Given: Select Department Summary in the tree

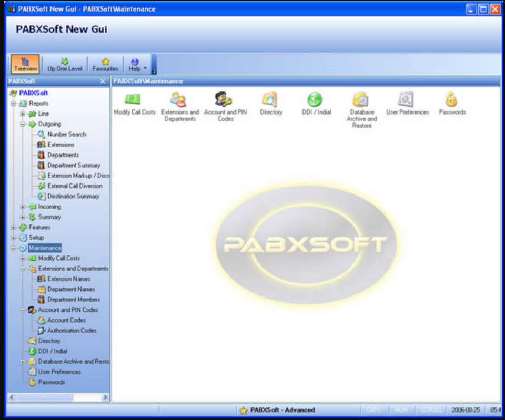Looking at the screenshot, I should pos(74,165).
